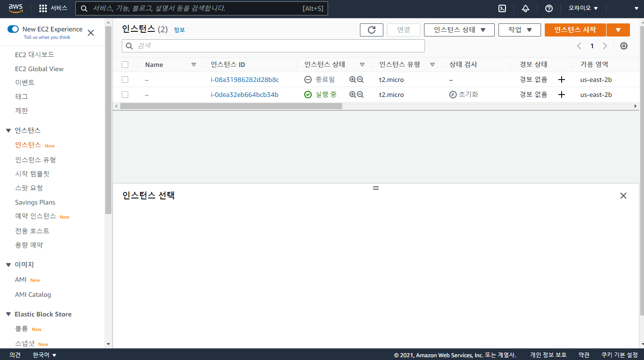644x360 pixels.
Task: Open the language 한국어 selector
Action: (44, 355)
